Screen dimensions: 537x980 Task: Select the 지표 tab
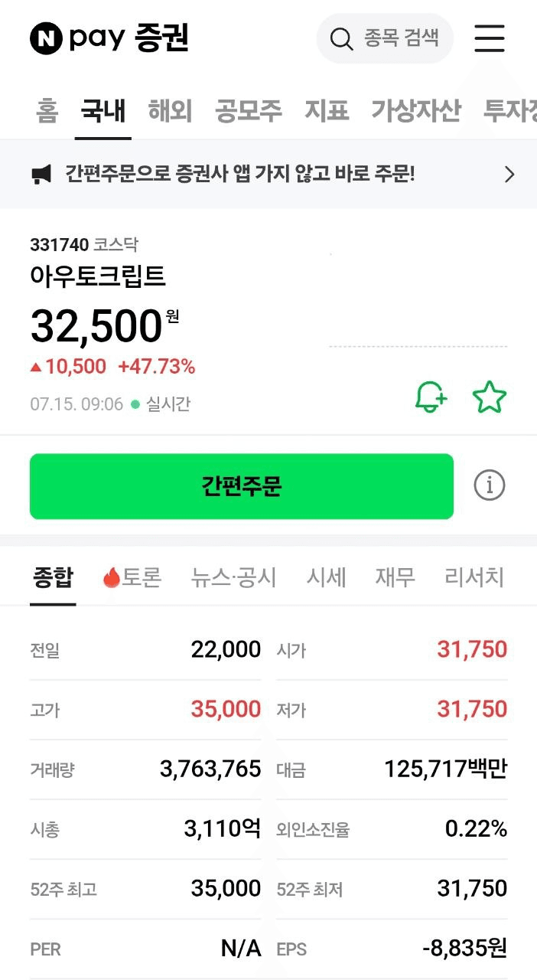(327, 111)
